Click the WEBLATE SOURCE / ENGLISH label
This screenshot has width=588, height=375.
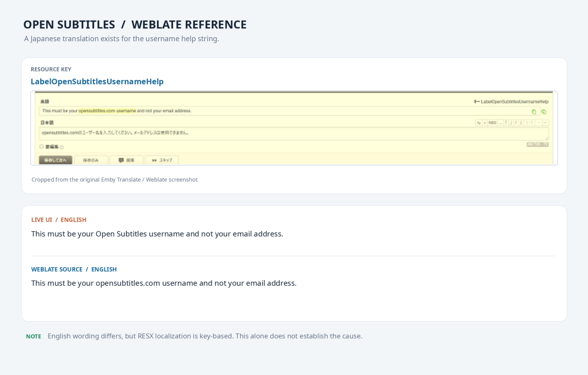tap(74, 269)
